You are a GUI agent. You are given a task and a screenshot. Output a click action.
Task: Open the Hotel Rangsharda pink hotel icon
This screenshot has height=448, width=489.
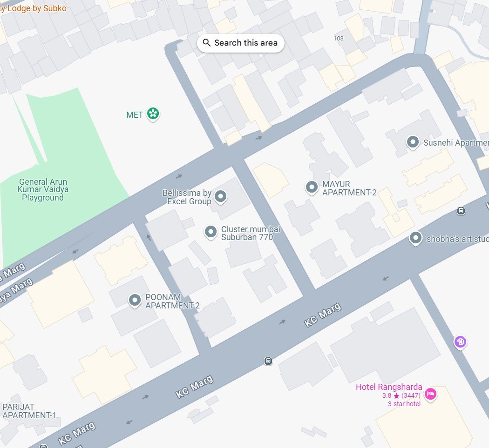click(x=430, y=395)
